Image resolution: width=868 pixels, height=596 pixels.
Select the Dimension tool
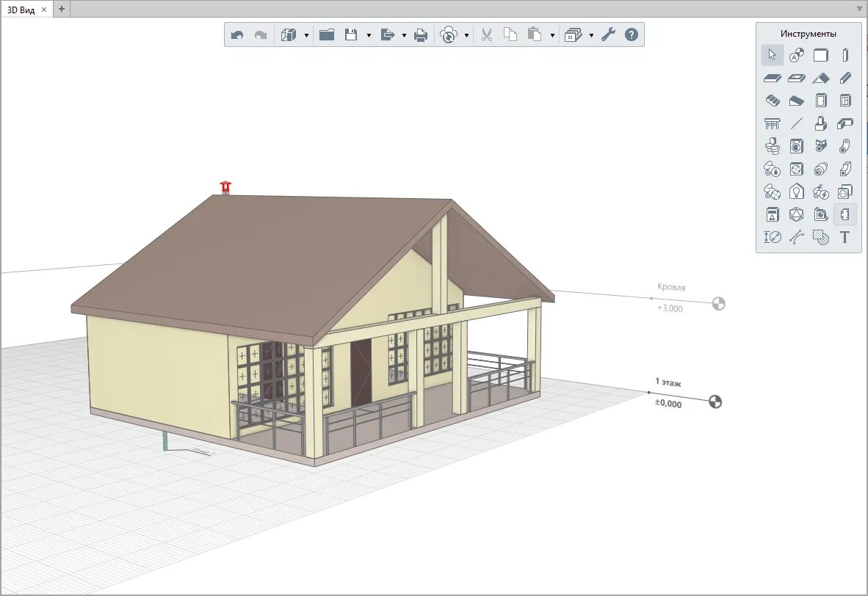point(773,237)
